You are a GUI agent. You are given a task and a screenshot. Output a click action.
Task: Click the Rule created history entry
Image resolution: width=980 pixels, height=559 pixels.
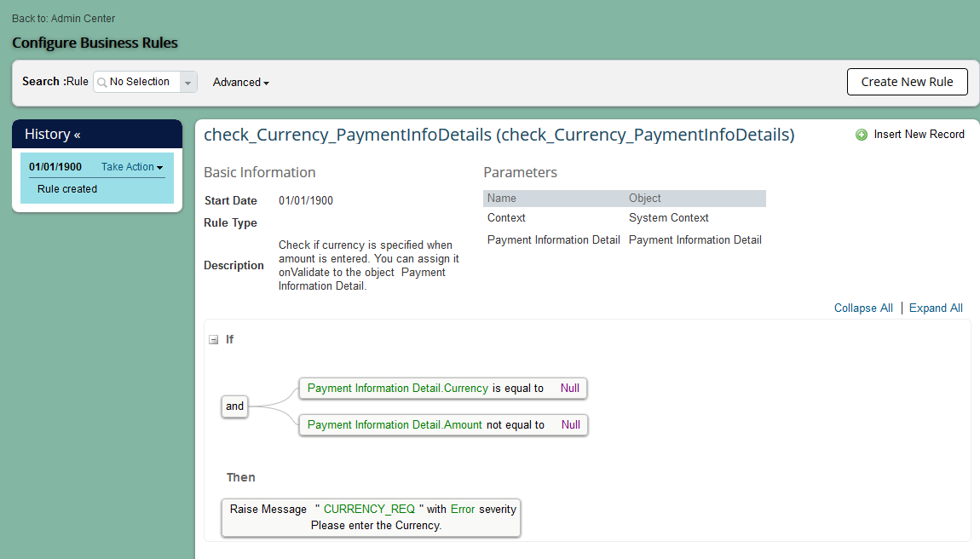pos(66,189)
